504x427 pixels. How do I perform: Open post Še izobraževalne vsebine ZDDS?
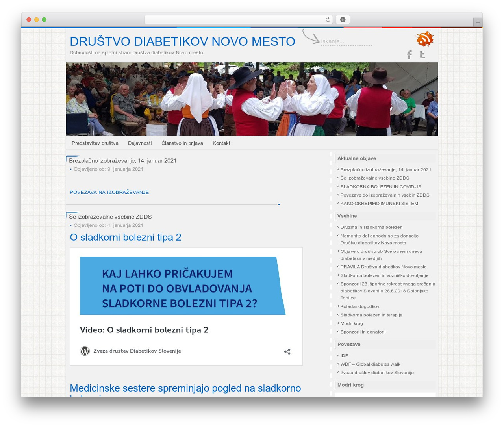(110, 217)
